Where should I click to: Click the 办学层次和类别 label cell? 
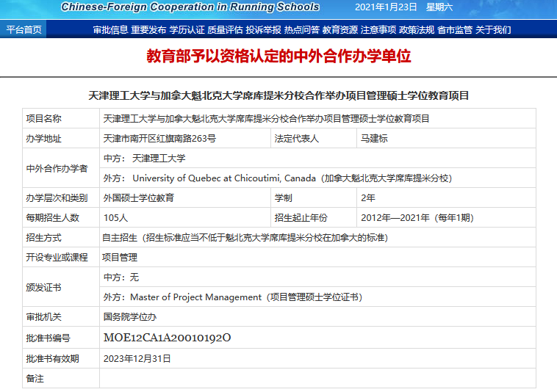coord(61,198)
